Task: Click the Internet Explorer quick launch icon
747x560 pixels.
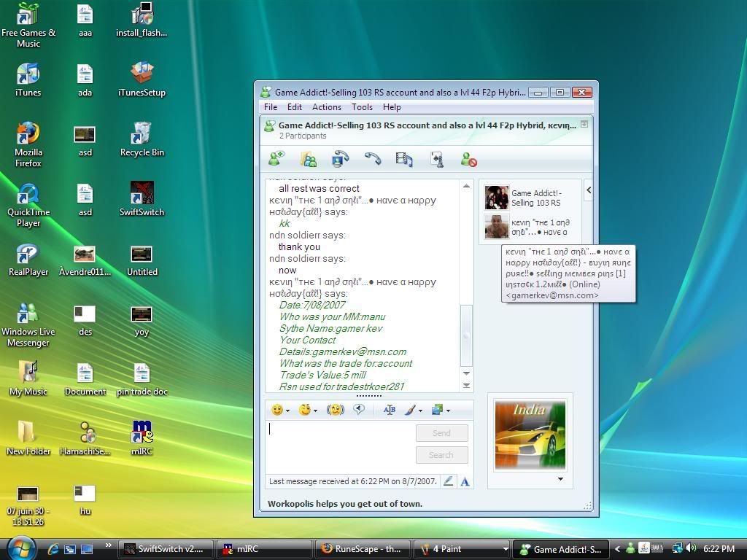Action: [53, 549]
